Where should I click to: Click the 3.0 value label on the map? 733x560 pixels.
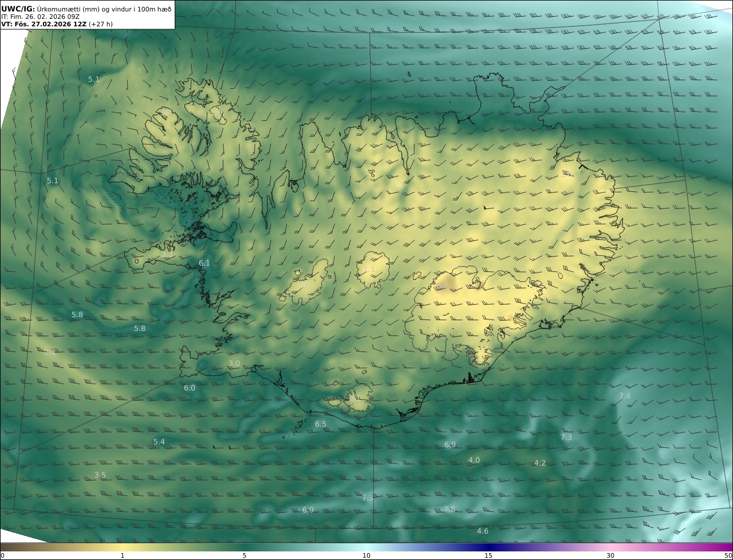234,364
